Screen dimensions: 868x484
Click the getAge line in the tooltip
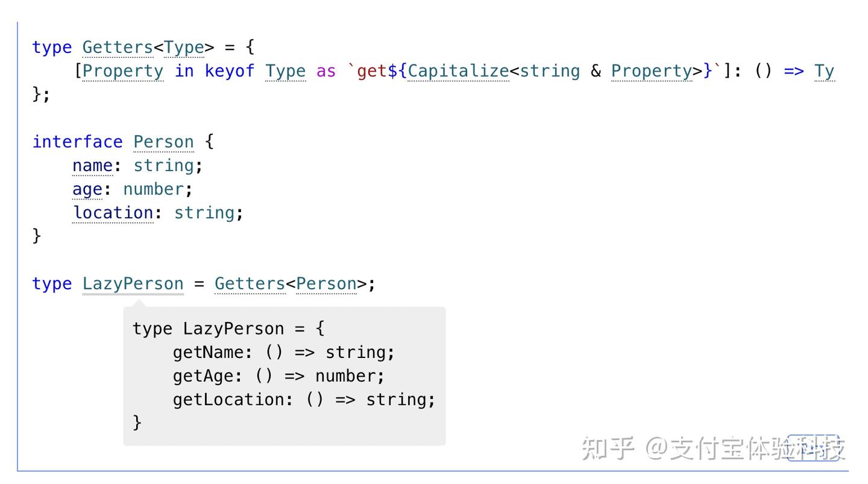[278, 376]
